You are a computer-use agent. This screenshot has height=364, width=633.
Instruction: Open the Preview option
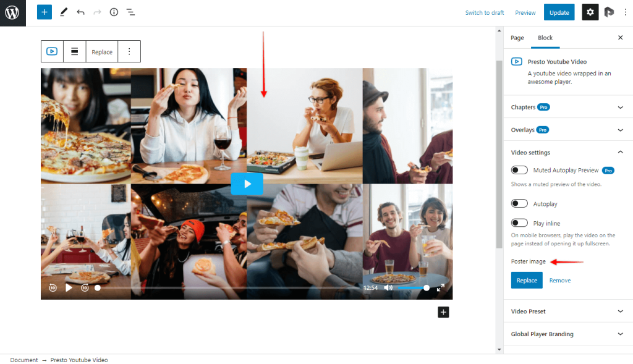[x=525, y=12]
